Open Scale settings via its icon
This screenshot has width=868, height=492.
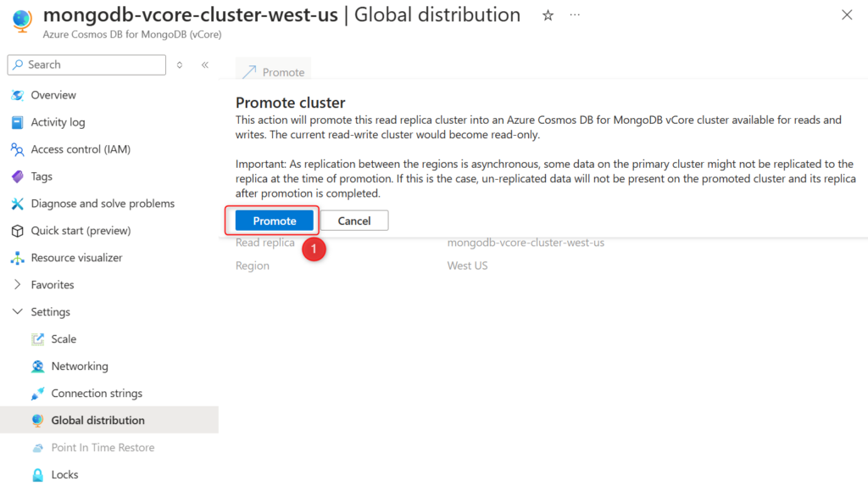pyautogui.click(x=38, y=338)
